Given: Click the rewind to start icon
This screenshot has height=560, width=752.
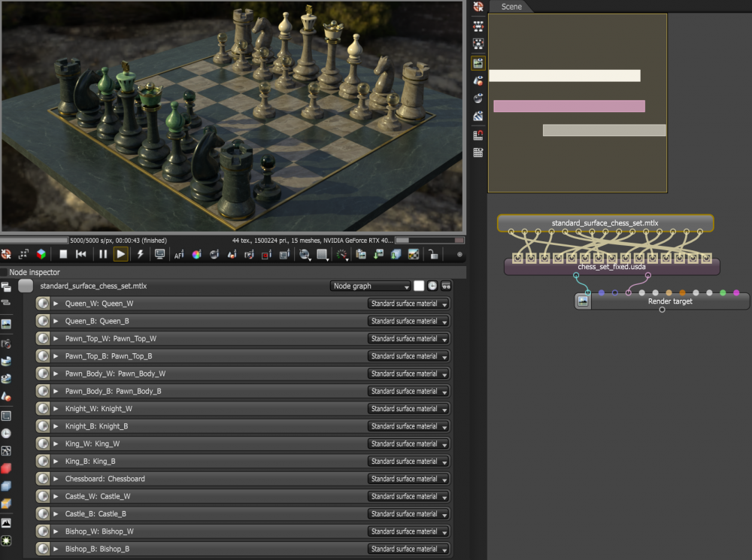Looking at the screenshot, I should coord(82,254).
